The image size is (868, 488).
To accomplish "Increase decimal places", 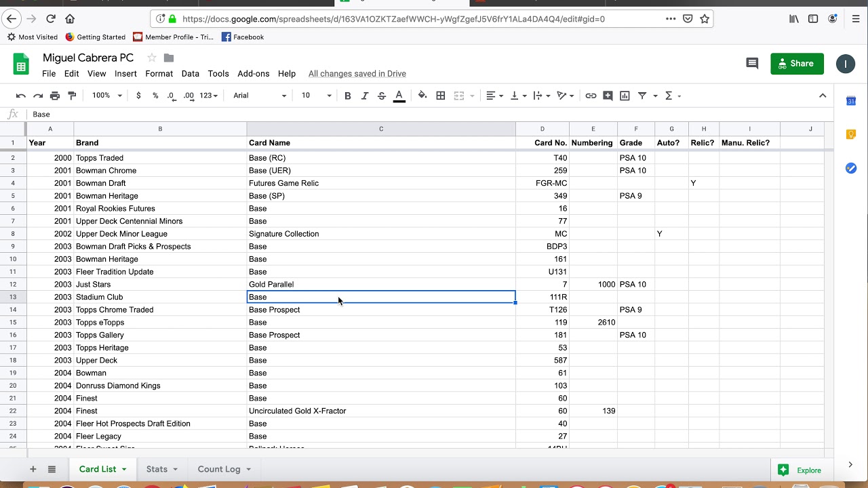I will (189, 96).
